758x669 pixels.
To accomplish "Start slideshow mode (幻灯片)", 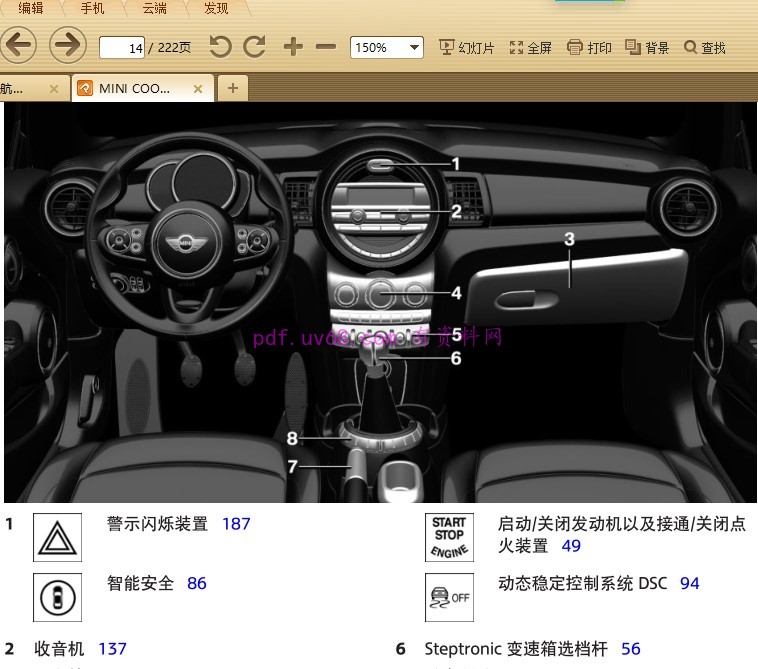I will [x=466, y=47].
